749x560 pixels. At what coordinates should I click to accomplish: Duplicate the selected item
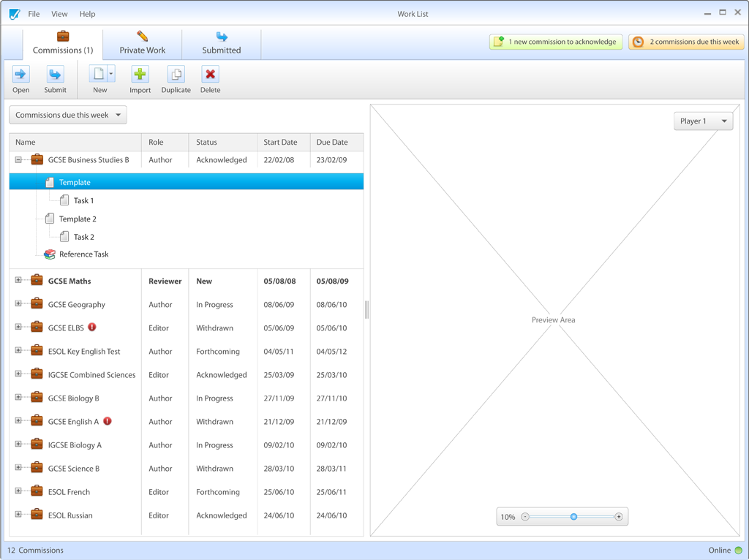(x=176, y=75)
